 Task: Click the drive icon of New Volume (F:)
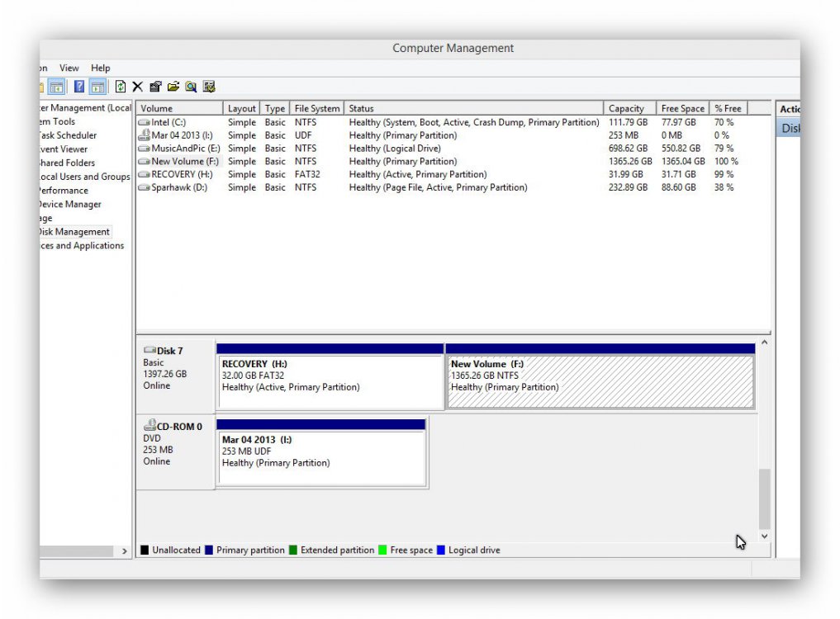pyautogui.click(x=144, y=161)
